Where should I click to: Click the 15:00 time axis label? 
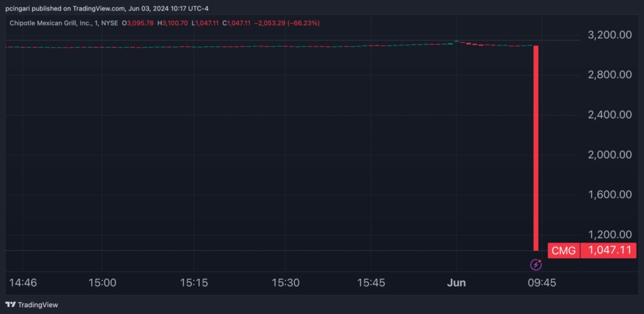pyautogui.click(x=102, y=283)
